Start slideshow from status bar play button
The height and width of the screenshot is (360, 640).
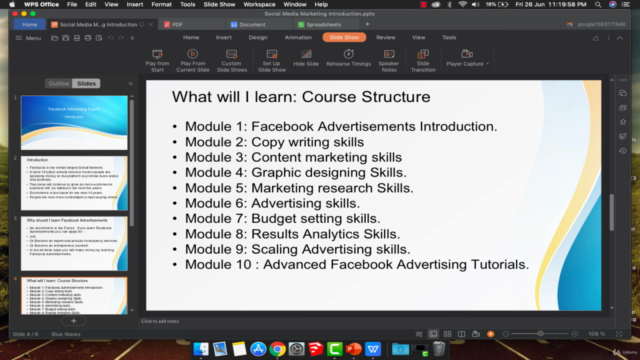490,334
